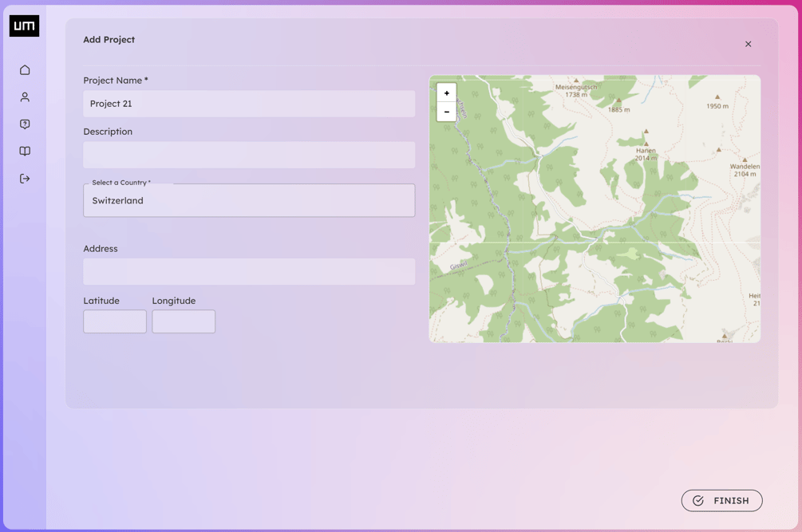
Task: Open the Select a Country dropdown
Action: pos(249,200)
